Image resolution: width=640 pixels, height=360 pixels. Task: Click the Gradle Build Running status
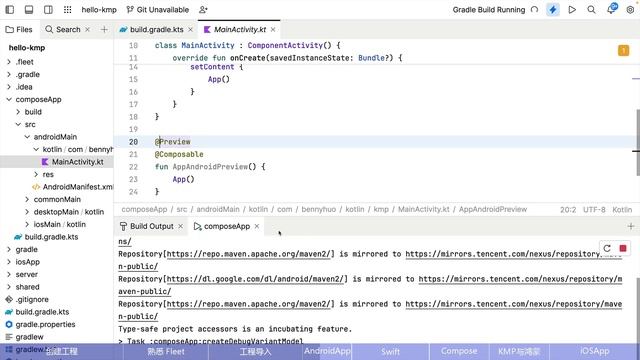pos(489,10)
